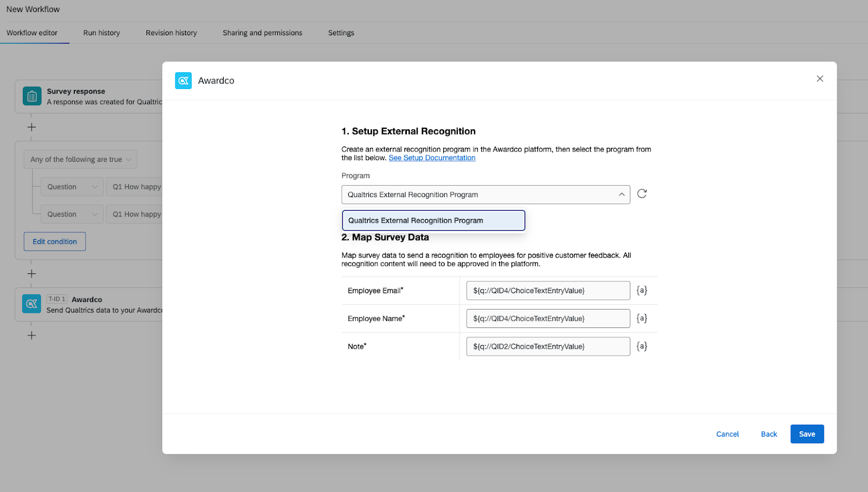Select Qualtrics External Recognition Program option
Screen dimensions: 868x492
[433, 220]
